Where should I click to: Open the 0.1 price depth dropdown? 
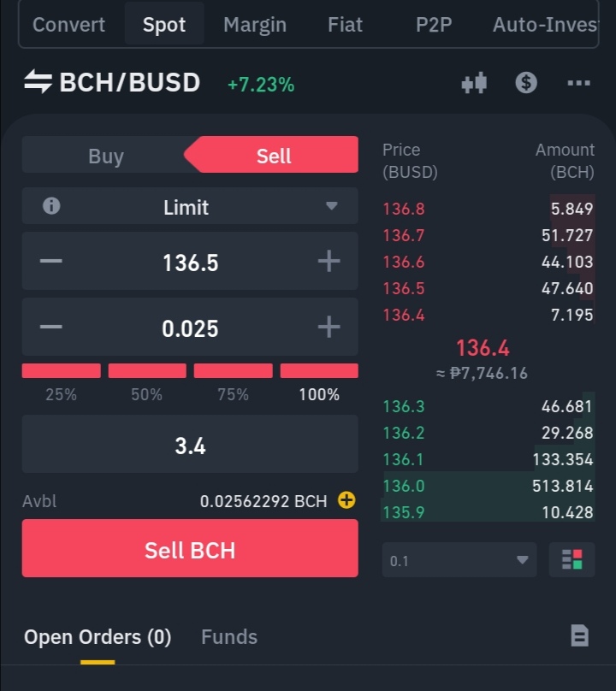[459, 560]
